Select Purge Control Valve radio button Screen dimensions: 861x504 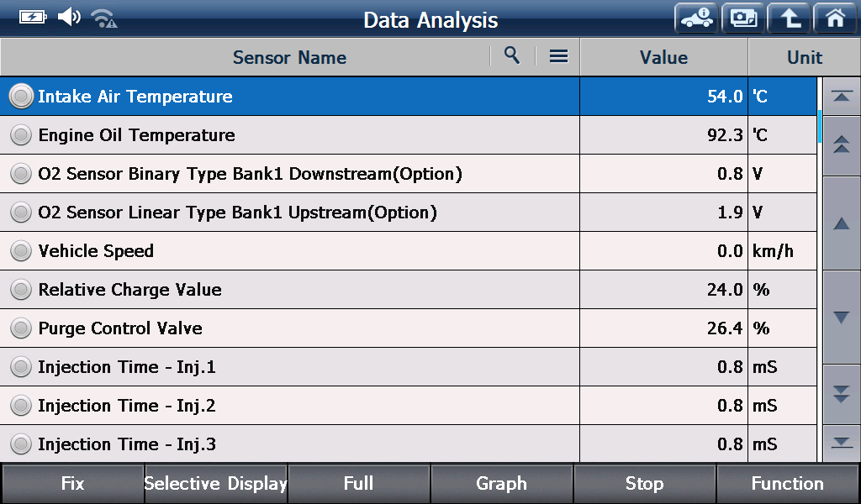[x=21, y=328]
